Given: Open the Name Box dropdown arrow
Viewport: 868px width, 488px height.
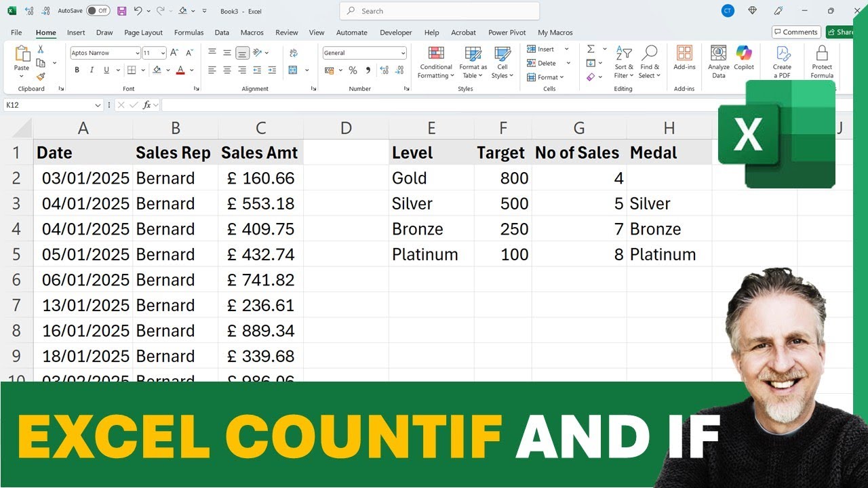Looking at the screenshot, I should click(x=98, y=105).
